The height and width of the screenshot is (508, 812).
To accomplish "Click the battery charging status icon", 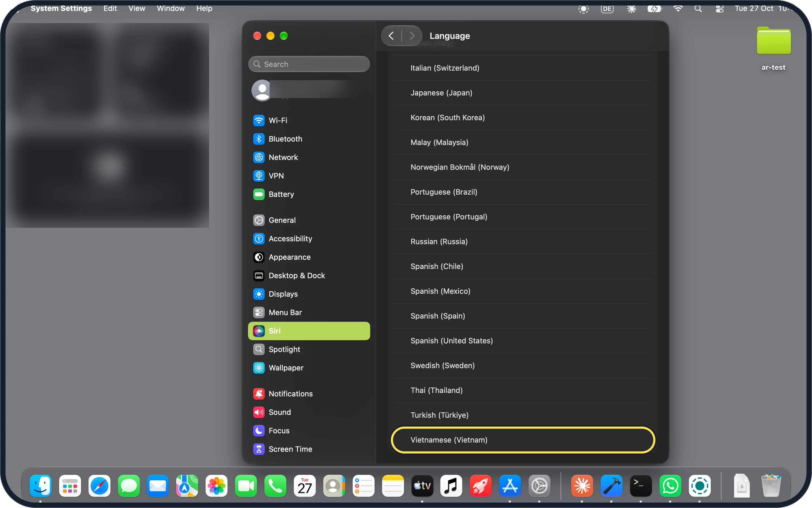I will [655, 9].
